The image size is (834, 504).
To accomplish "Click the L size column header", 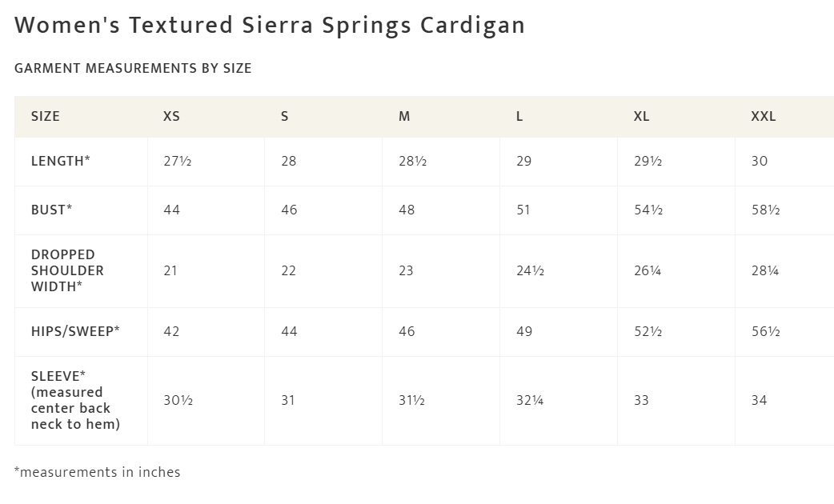I will (519, 117).
